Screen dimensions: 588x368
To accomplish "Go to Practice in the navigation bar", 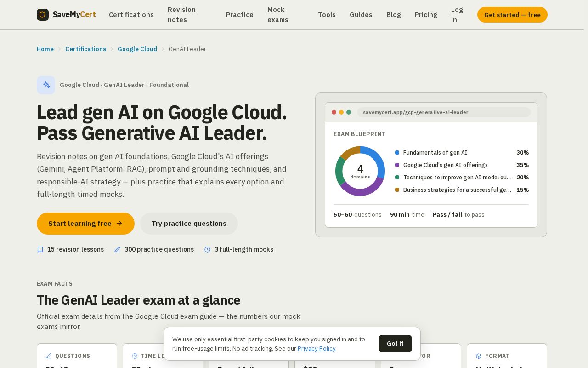I will (x=240, y=15).
